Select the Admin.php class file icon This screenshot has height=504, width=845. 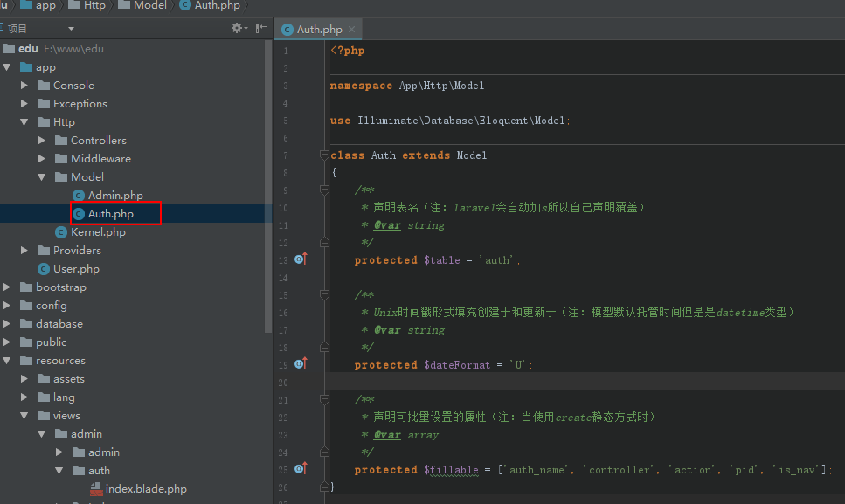tap(79, 196)
